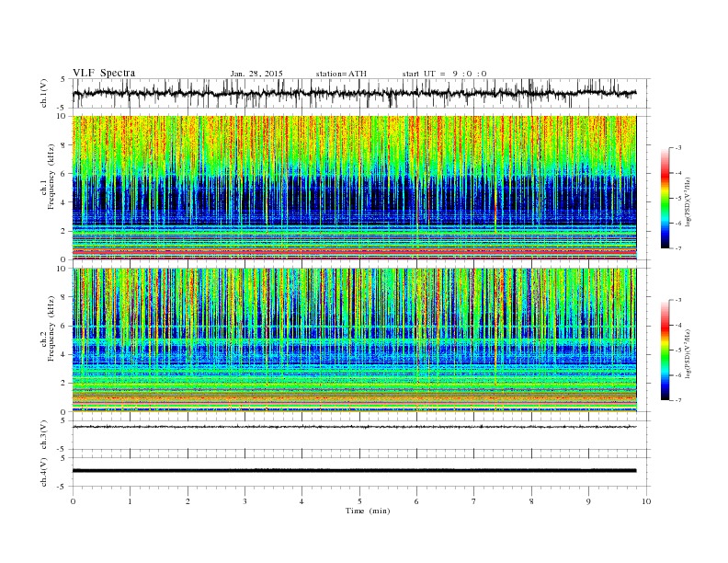
Task: Click time axis tick label "9"
Action: pyautogui.click(x=588, y=501)
